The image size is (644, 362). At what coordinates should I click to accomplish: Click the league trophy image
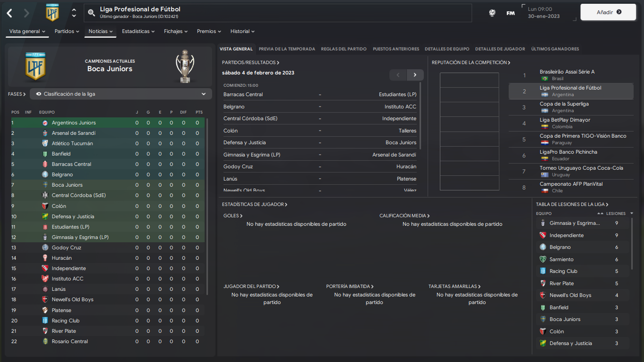[184, 66]
